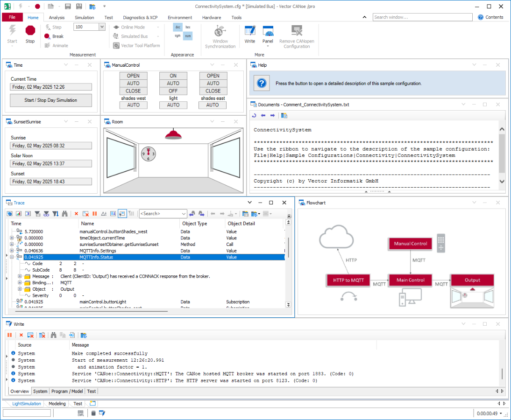The image size is (511, 420).
Task: Click OPEN for shades west
Action: pyautogui.click(x=133, y=76)
